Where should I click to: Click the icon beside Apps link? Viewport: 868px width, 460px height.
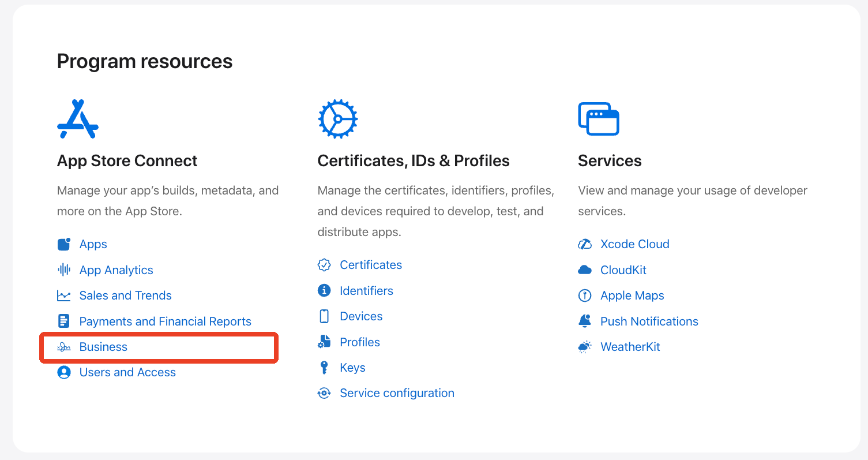(x=64, y=244)
